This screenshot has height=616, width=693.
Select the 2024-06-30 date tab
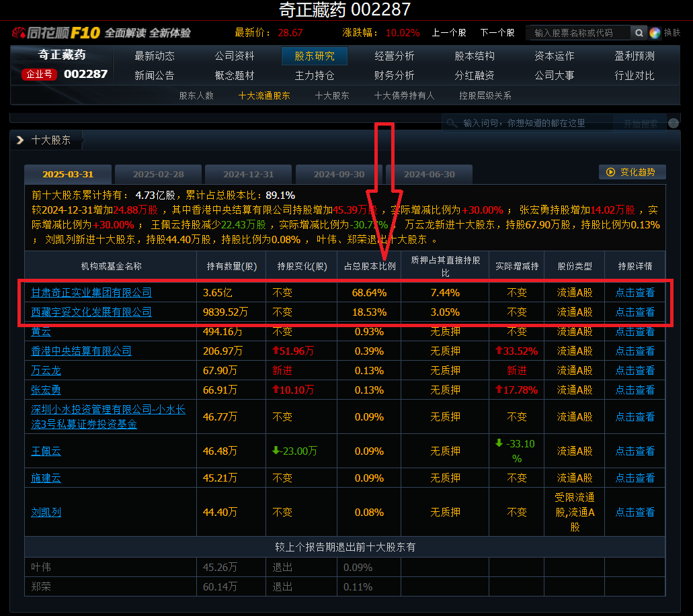click(429, 175)
